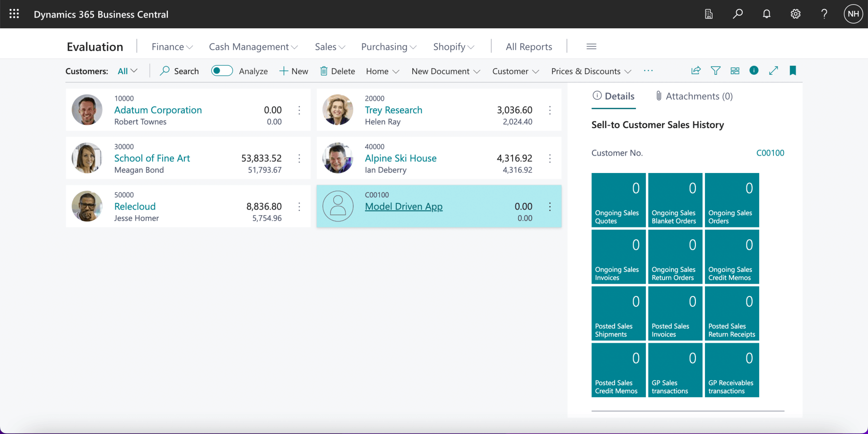The image size is (868, 434).
Task: Open Adatum Corporation customer card
Action: [x=158, y=110]
